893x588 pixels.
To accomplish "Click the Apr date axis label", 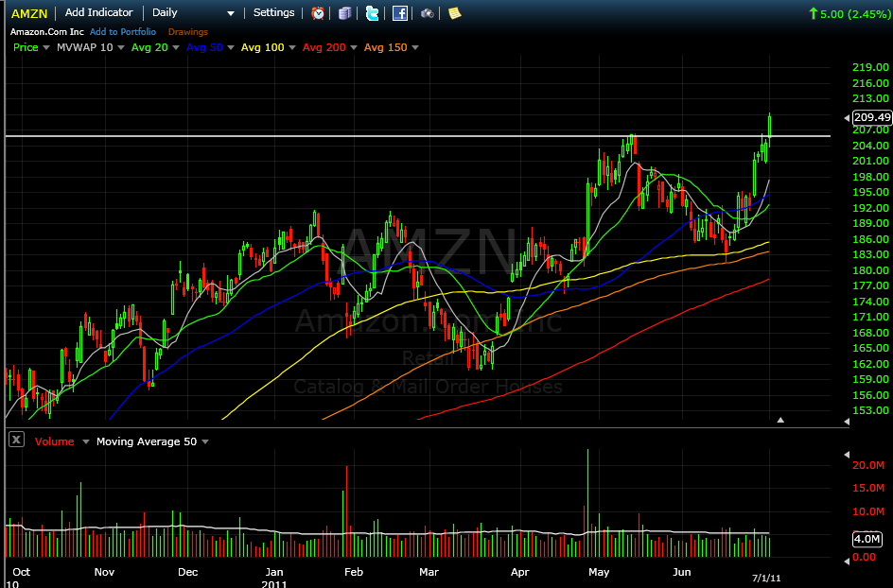I will tap(520, 572).
